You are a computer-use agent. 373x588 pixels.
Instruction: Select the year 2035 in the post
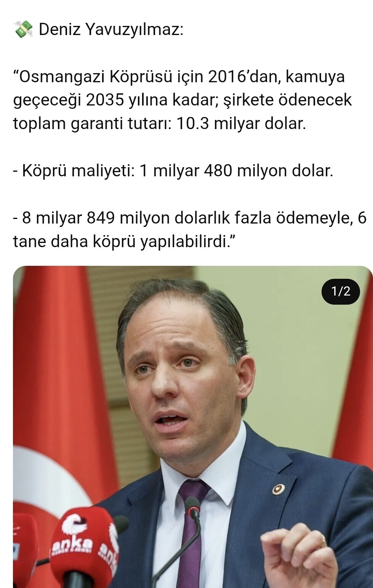pos(106,100)
